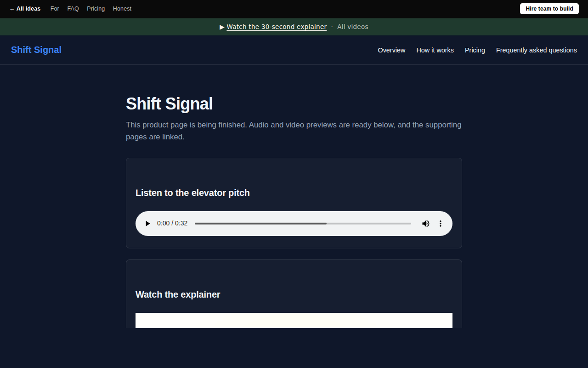This screenshot has height=368, width=588.
Task: Open audio player more options menu
Action: [x=441, y=224]
